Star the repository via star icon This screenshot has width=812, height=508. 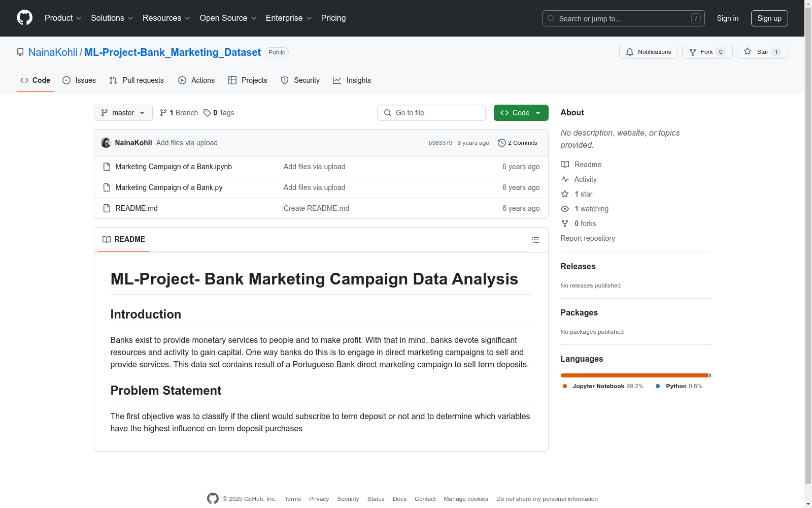[748, 51]
